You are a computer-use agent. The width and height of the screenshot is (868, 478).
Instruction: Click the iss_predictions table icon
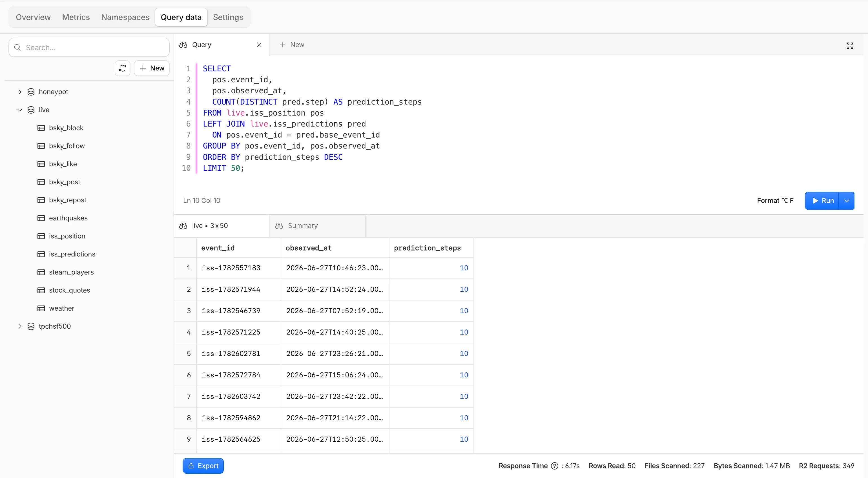tap(41, 254)
